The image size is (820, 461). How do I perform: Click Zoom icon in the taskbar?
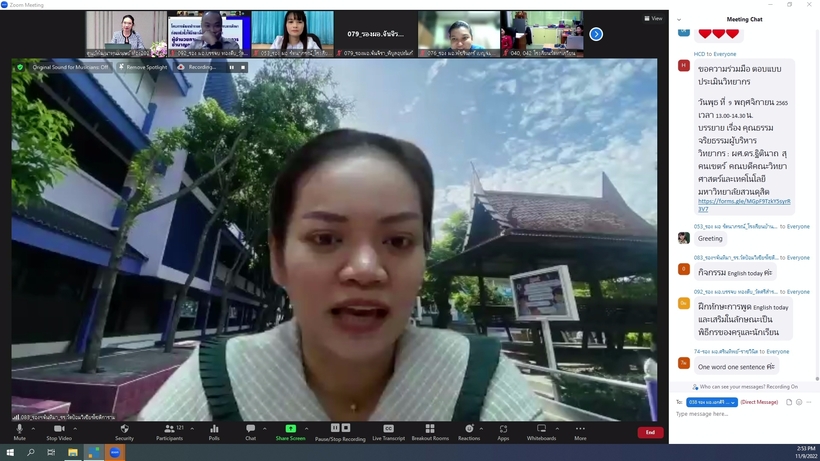pyautogui.click(x=115, y=452)
